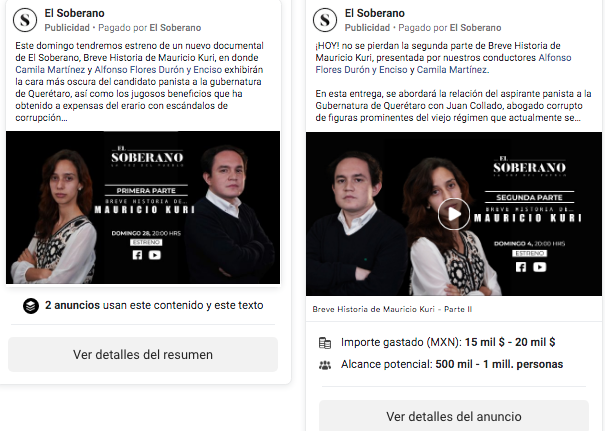The image size is (605, 431).
Task: Click El Soberano page name in right ad
Action: tap(375, 13)
